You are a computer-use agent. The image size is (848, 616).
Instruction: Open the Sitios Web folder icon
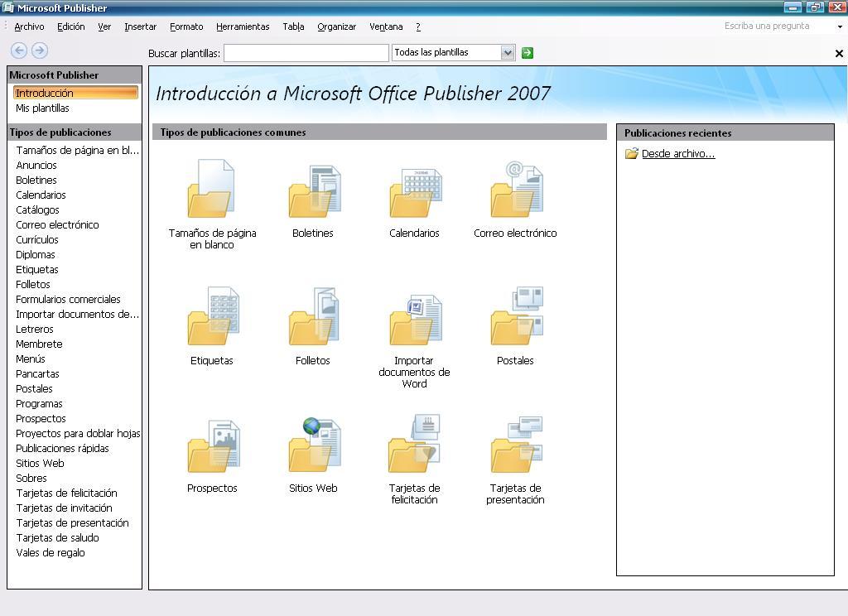coord(314,445)
